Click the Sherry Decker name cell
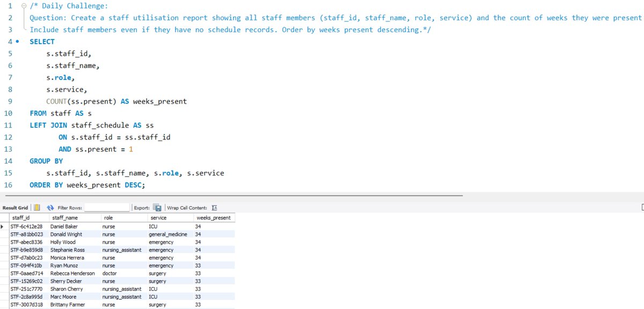 (75, 281)
